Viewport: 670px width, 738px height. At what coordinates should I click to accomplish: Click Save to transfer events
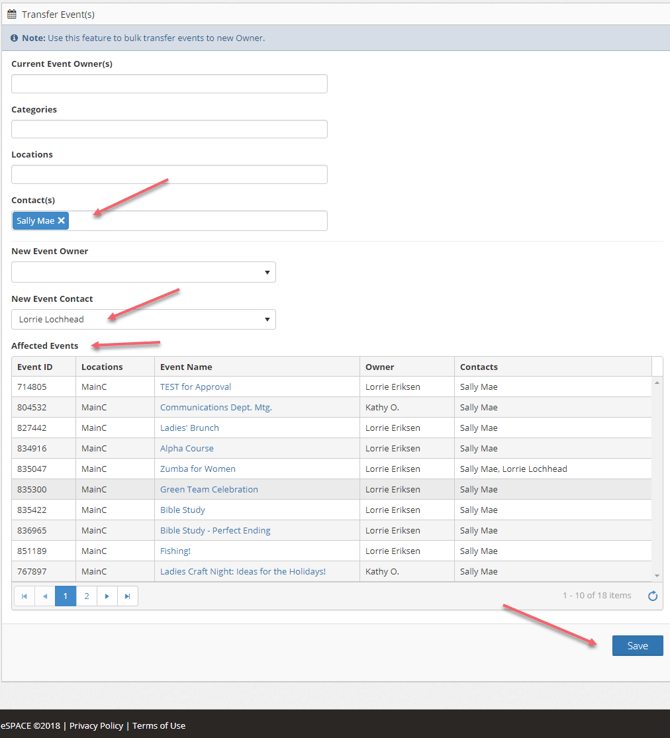click(637, 646)
